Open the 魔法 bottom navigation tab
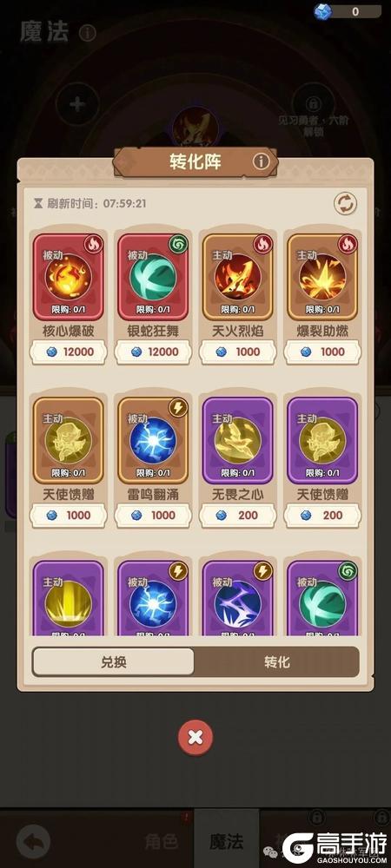This screenshot has width=391, height=868. (x=226, y=841)
